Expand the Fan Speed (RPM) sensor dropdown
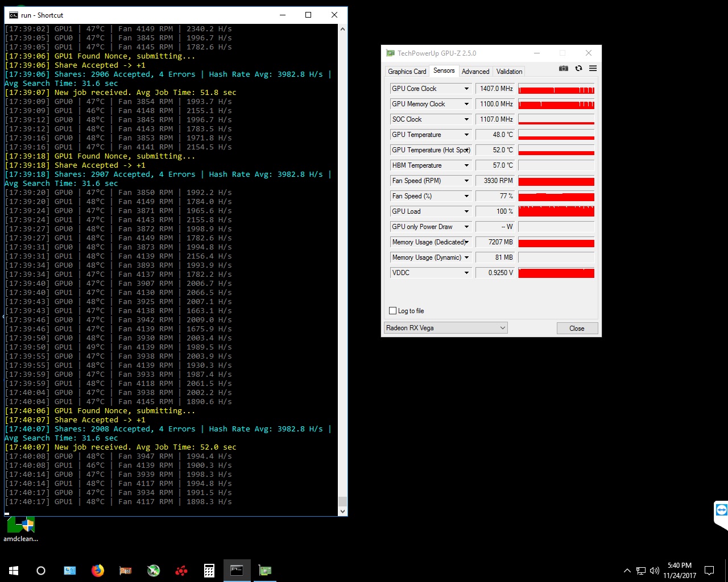The image size is (728, 582). point(466,181)
